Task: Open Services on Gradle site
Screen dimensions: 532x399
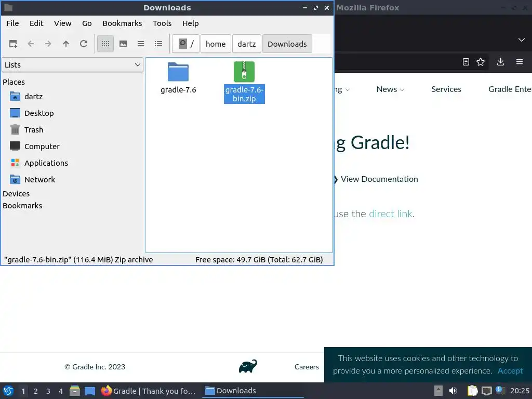Action: point(446,89)
